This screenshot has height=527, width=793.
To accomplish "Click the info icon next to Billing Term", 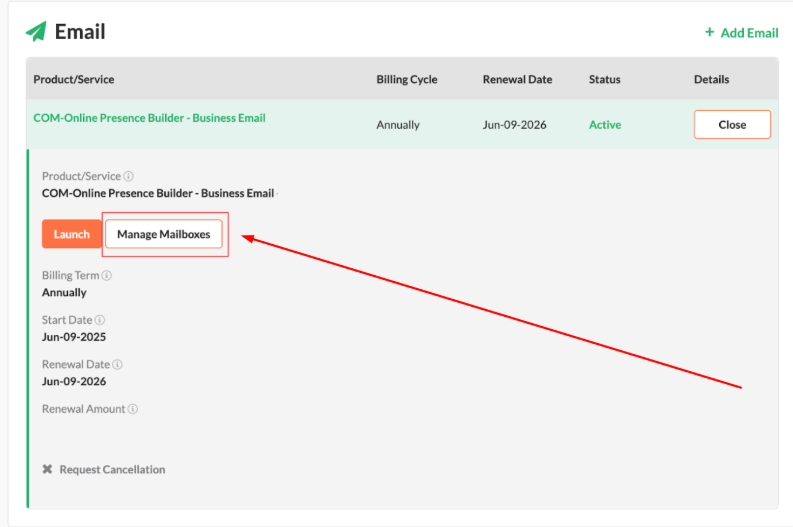I will pos(107,276).
